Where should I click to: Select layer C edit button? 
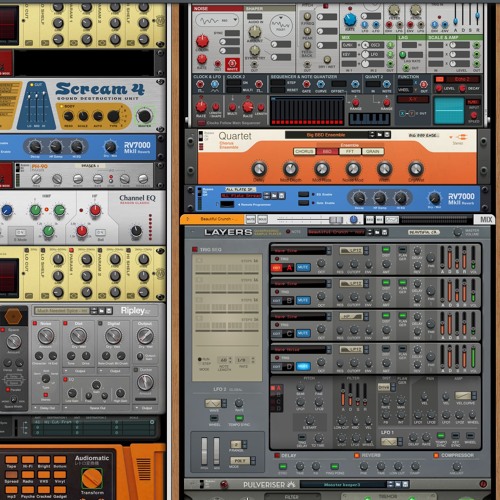pyautogui.click(x=277, y=333)
